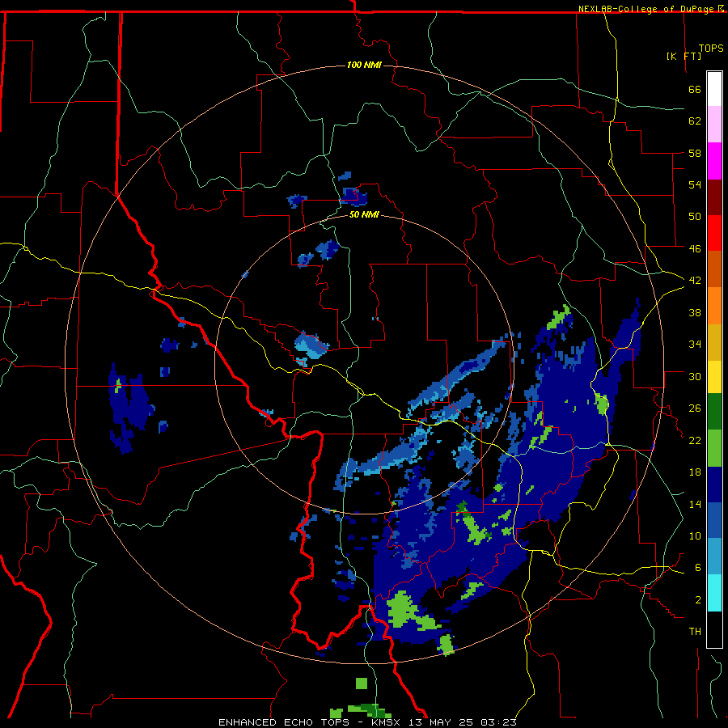Click the 22 legend value

[695, 440]
